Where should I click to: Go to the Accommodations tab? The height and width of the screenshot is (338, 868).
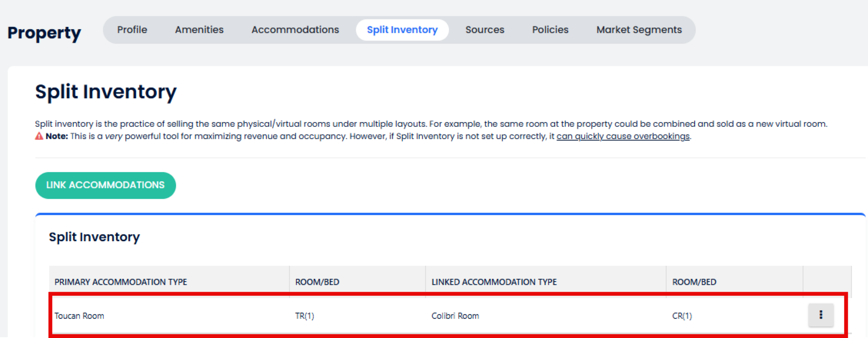[295, 30]
